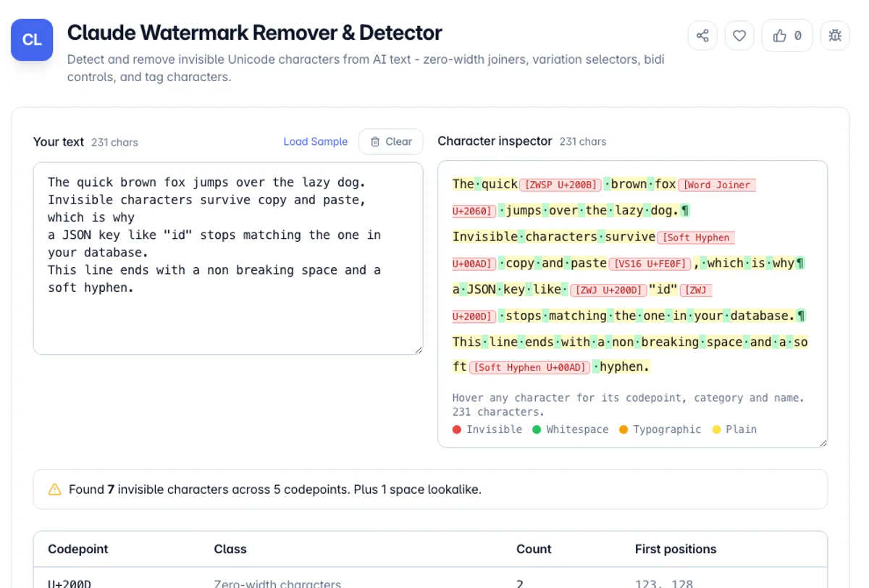Click the orange Typographic legend dot
Image resolution: width=869 pixels, height=588 pixels.
pos(624,429)
